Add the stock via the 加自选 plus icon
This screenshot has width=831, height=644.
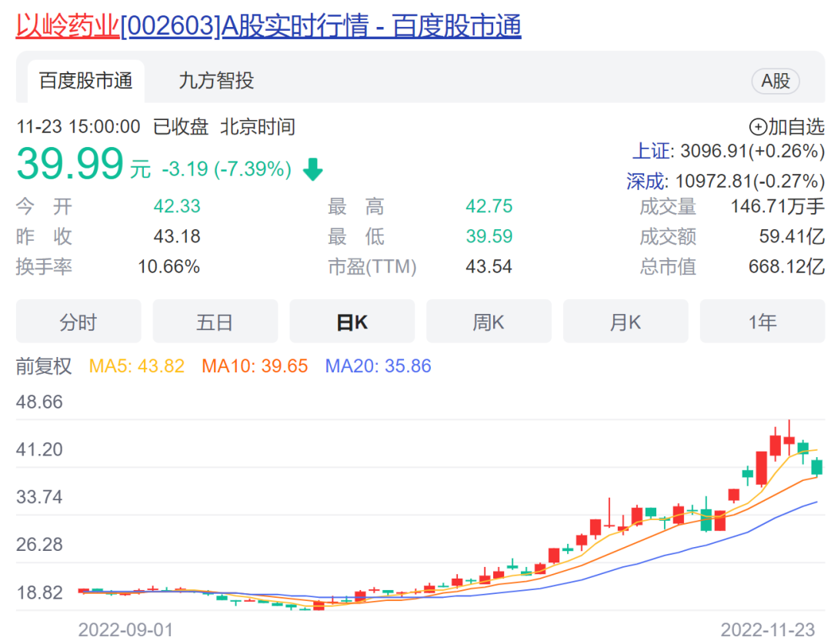[x=758, y=127]
